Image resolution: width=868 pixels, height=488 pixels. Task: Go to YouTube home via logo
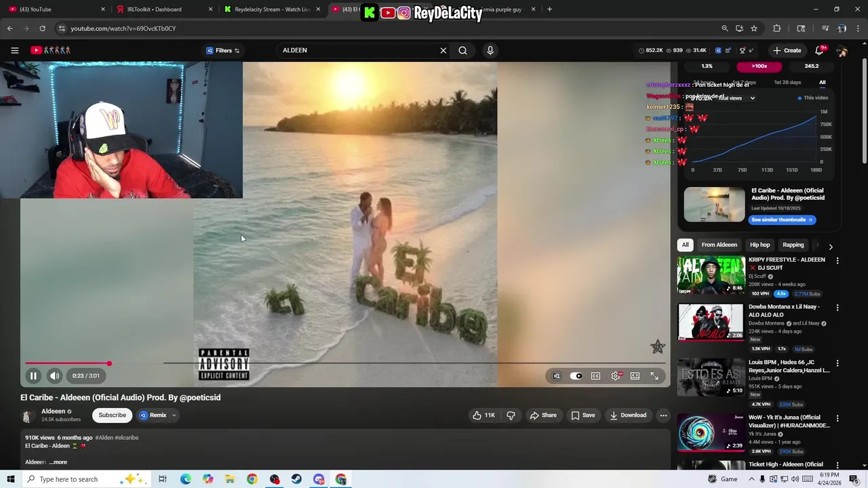click(50, 50)
